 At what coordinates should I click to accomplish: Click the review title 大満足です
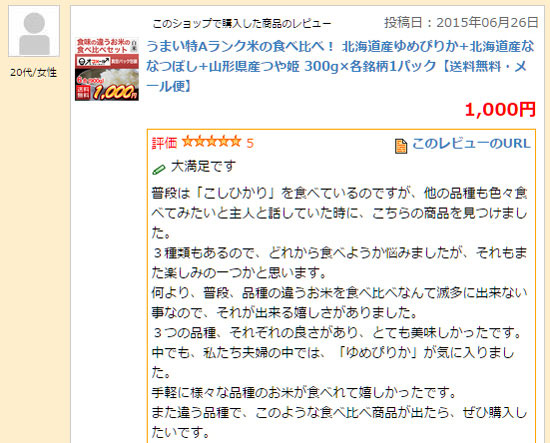coord(203,166)
